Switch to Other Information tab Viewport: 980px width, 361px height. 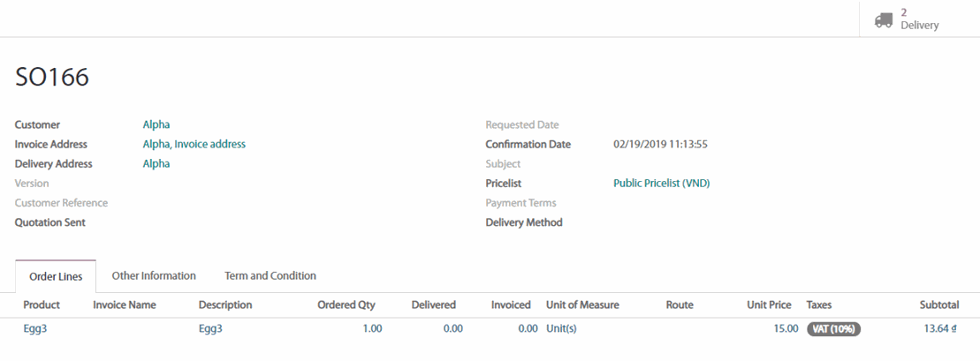point(154,276)
